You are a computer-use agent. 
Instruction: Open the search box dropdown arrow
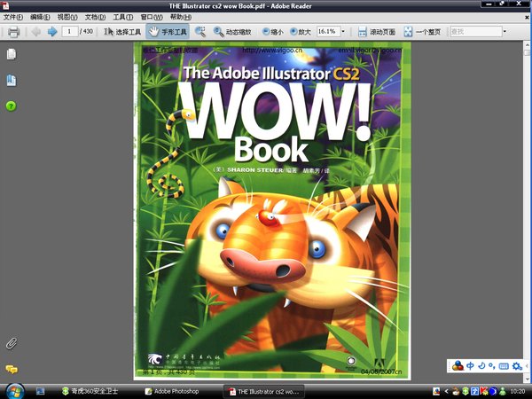(x=505, y=32)
